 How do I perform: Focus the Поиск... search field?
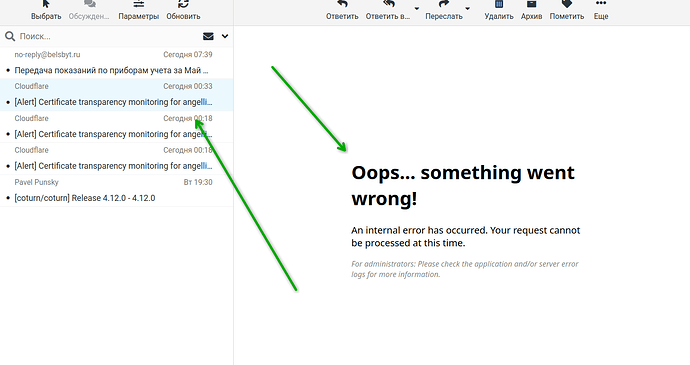tap(108, 36)
